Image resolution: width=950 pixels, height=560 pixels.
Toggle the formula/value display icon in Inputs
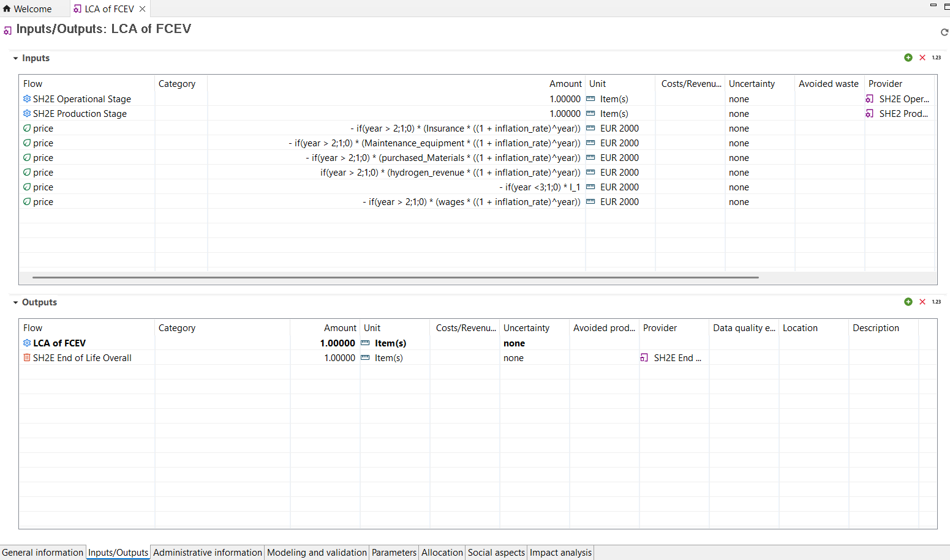point(937,58)
